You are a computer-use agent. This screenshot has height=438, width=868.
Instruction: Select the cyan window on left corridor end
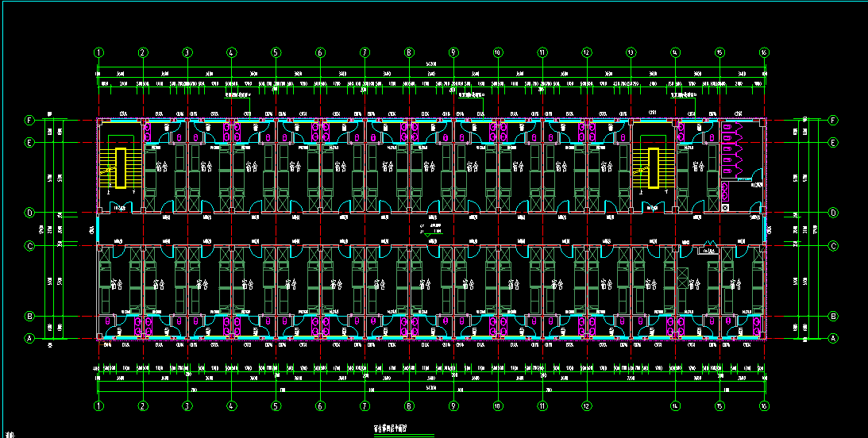[x=98, y=230]
